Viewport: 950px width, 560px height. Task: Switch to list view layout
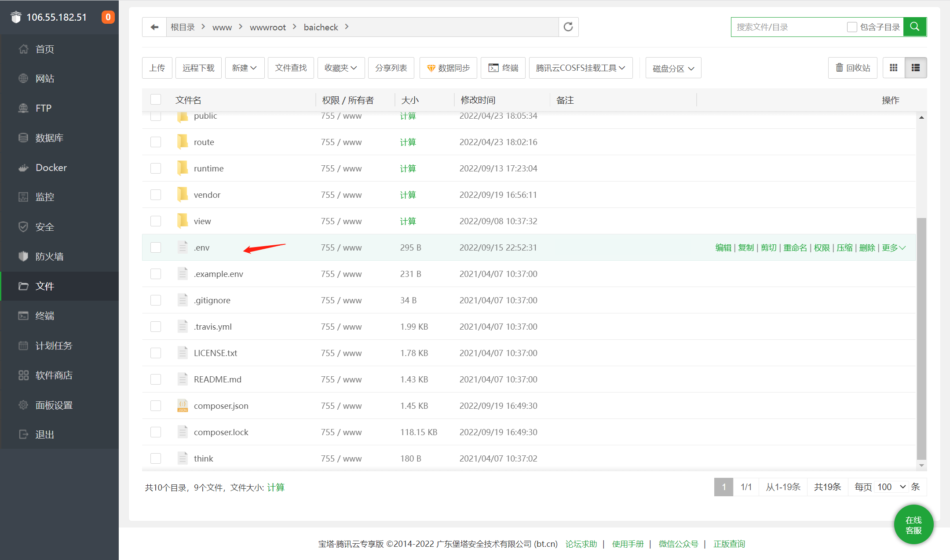point(916,68)
